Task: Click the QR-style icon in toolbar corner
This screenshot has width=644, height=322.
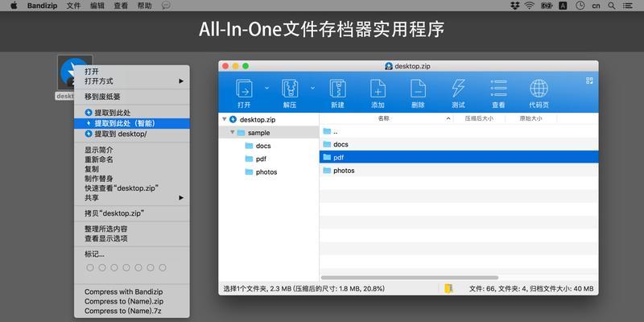Action: point(589,80)
